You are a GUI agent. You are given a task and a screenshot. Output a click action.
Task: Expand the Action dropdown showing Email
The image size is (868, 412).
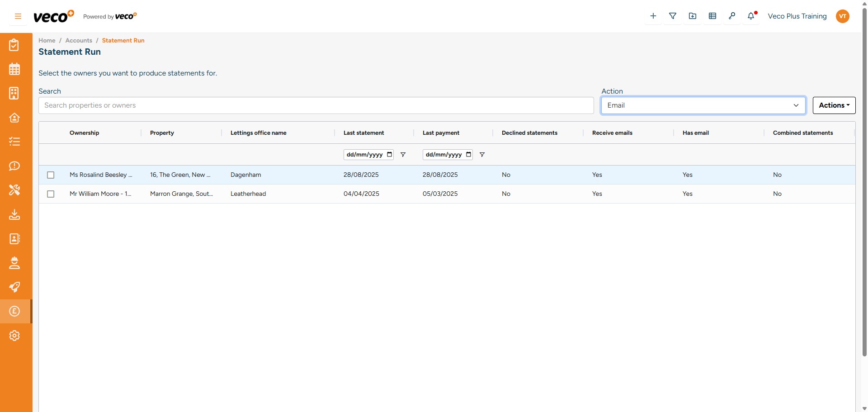tap(703, 105)
